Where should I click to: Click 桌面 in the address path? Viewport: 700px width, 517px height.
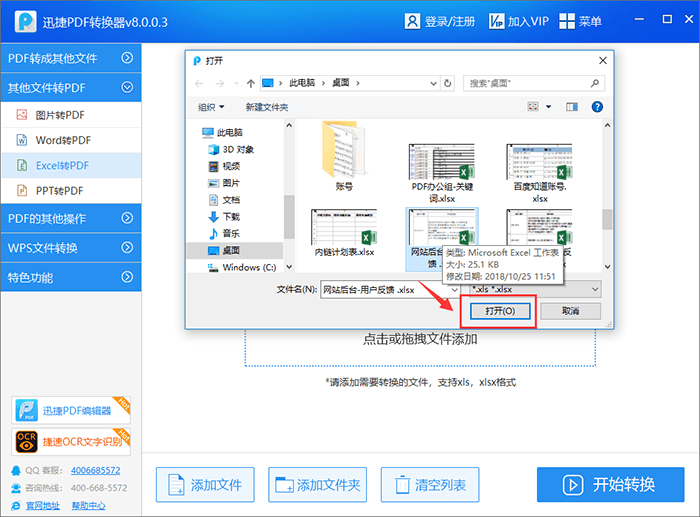tap(341, 83)
